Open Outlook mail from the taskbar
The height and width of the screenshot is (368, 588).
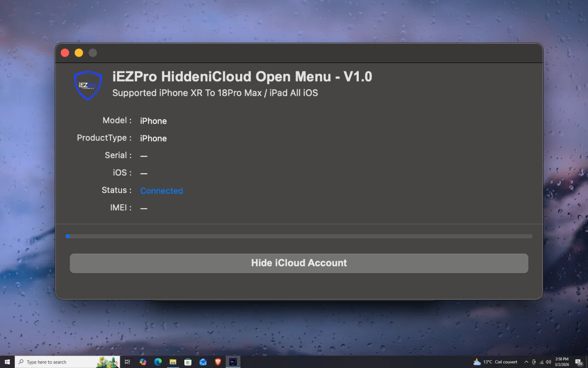click(x=203, y=362)
